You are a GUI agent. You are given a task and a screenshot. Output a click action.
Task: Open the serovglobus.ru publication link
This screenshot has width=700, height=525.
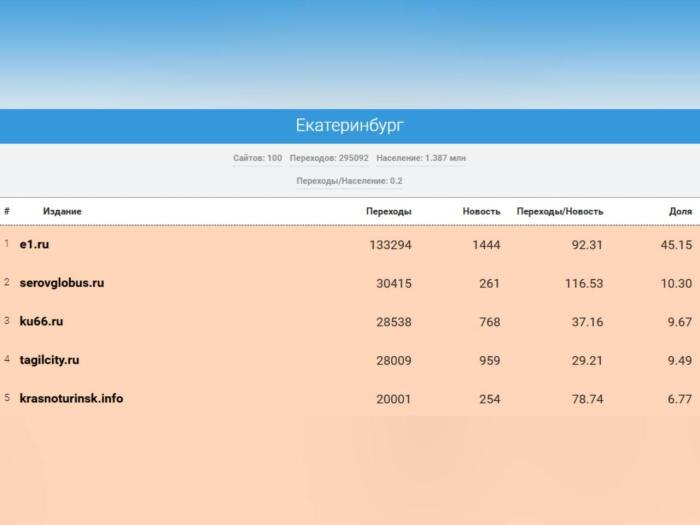click(x=62, y=283)
